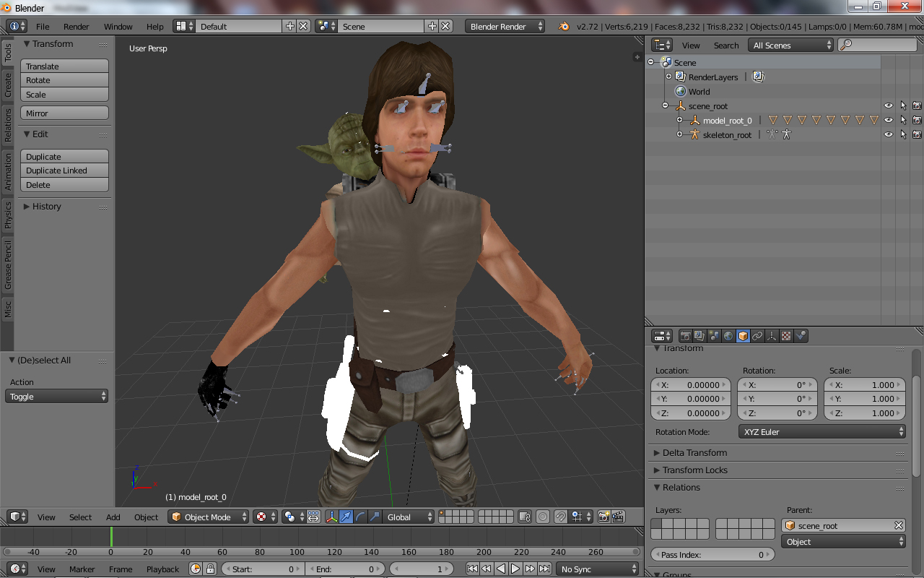Hide model_root_0 with its eye icon
Image resolution: width=924 pixels, height=578 pixels.
[x=889, y=120]
